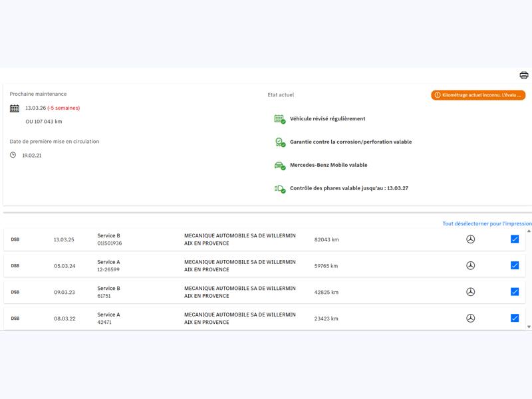This screenshot has width=532, height=399.
Task: Uncheck the 05.03.24 Service A print checkbox
Action: 514,265
